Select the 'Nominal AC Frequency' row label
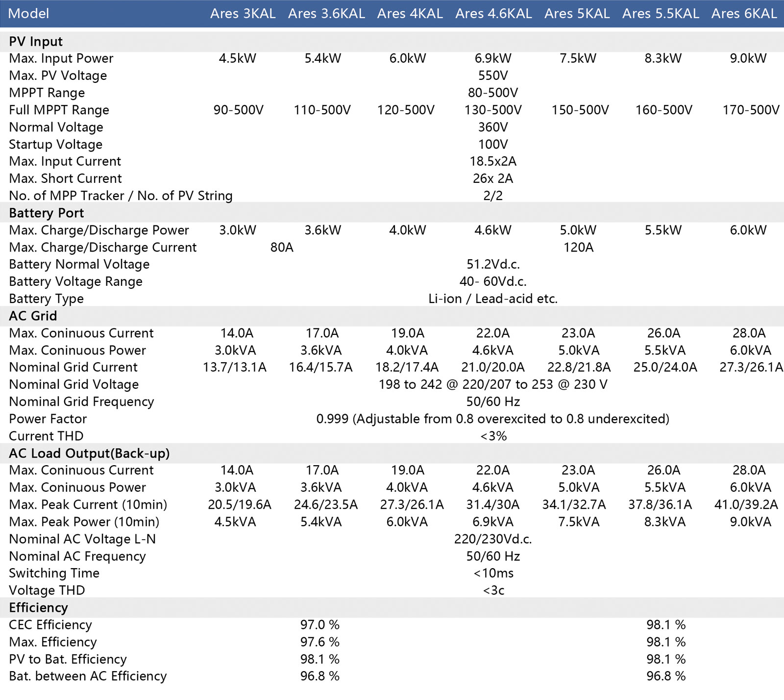784x700 pixels. pyautogui.click(x=77, y=556)
